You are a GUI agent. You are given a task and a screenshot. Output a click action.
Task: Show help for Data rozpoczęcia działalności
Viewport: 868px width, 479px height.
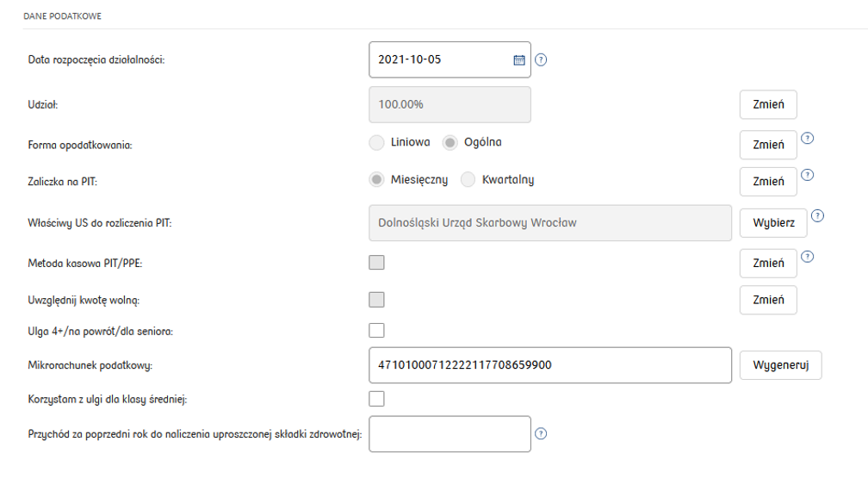[x=541, y=59]
